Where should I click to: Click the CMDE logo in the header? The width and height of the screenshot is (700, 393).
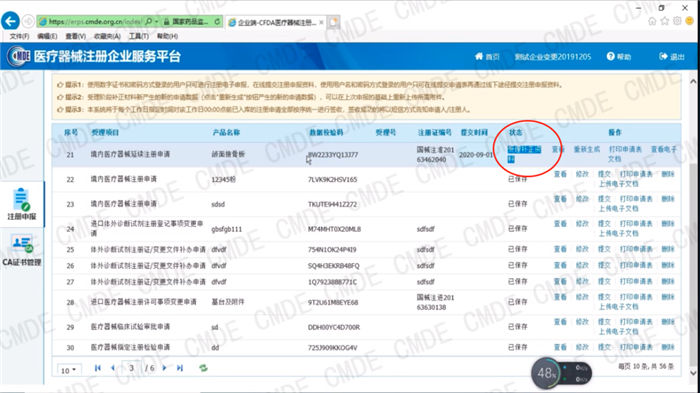[18, 56]
